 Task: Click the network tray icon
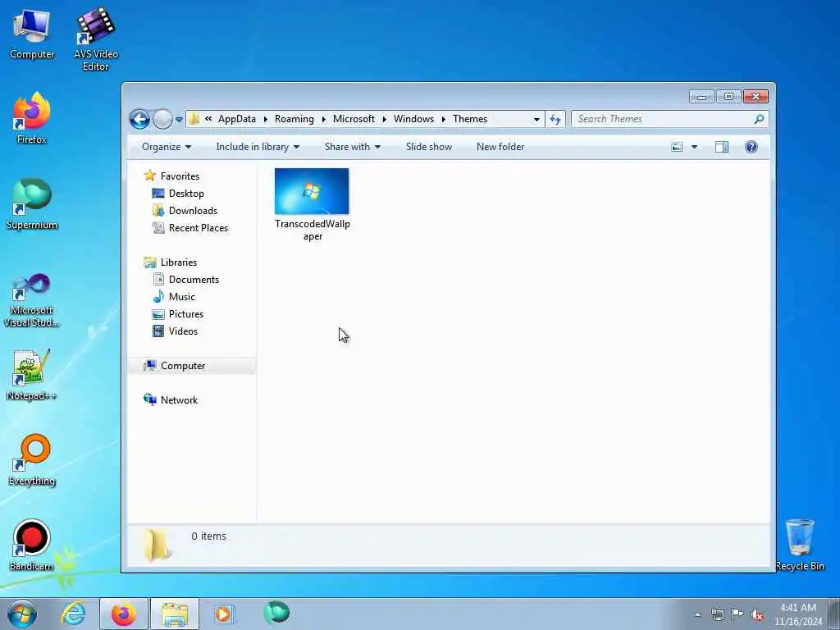pyautogui.click(x=717, y=615)
